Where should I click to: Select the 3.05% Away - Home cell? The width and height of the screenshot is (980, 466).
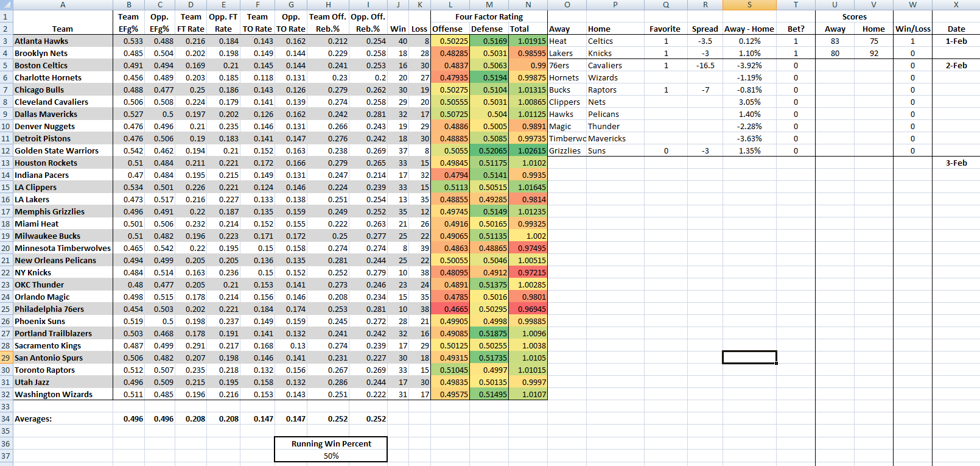tap(749, 102)
